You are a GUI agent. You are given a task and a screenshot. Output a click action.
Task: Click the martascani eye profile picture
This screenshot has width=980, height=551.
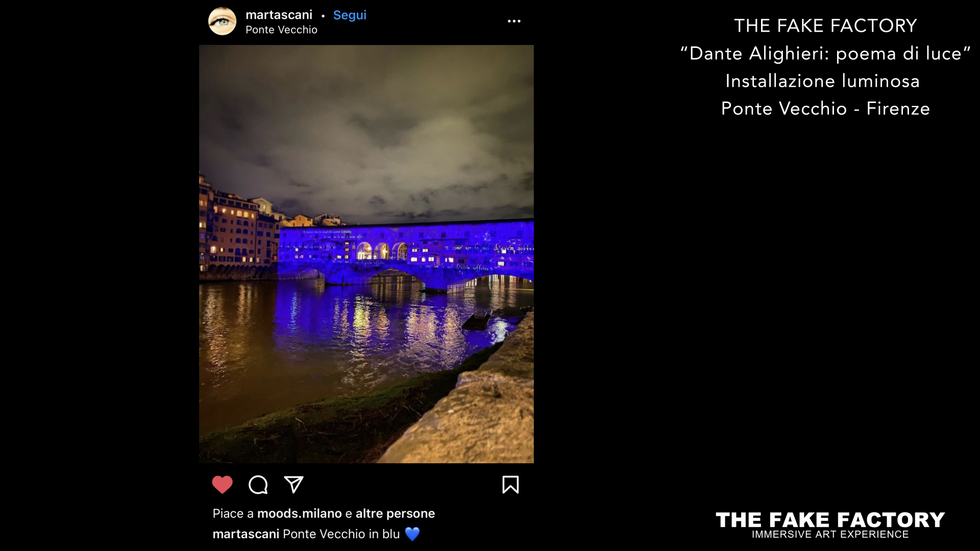point(222,21)
